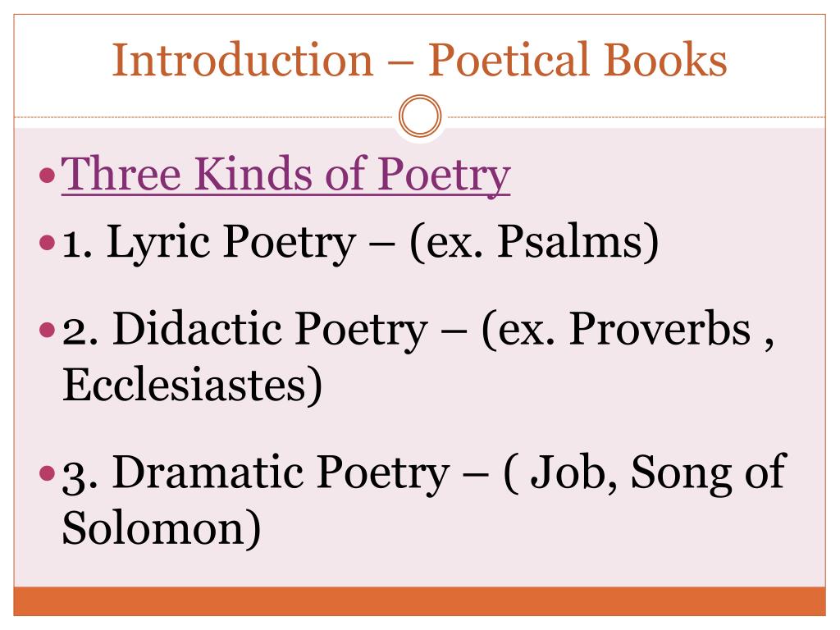Click the bullet dot beside 3. Dramatic Poetry
The image size is (840, 630).
pyautogui.click(x=48, y=473)
